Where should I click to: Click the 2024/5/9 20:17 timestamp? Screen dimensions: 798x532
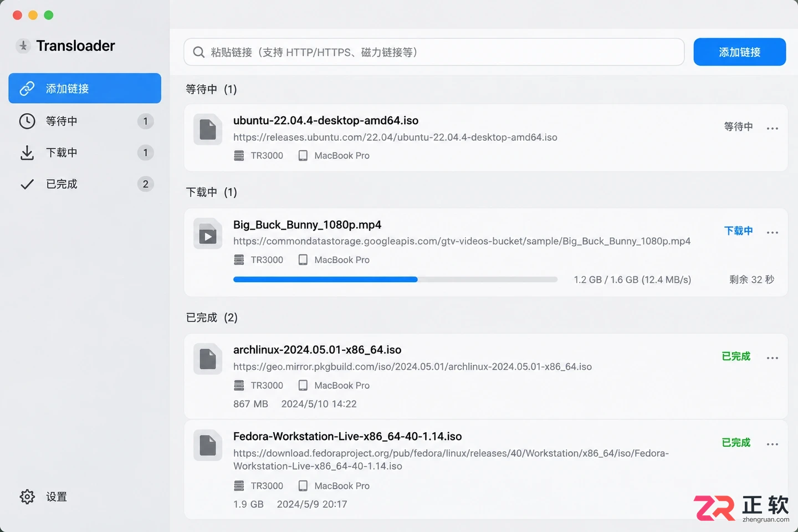312,504
